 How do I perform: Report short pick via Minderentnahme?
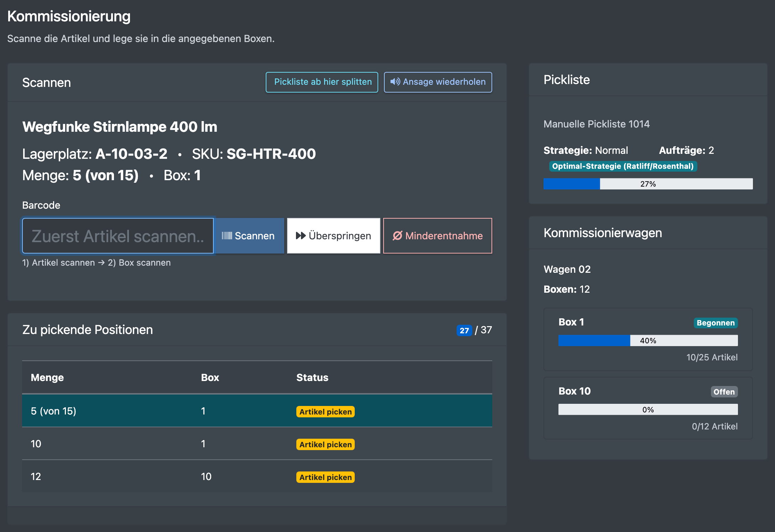click(x=438, y=236)
